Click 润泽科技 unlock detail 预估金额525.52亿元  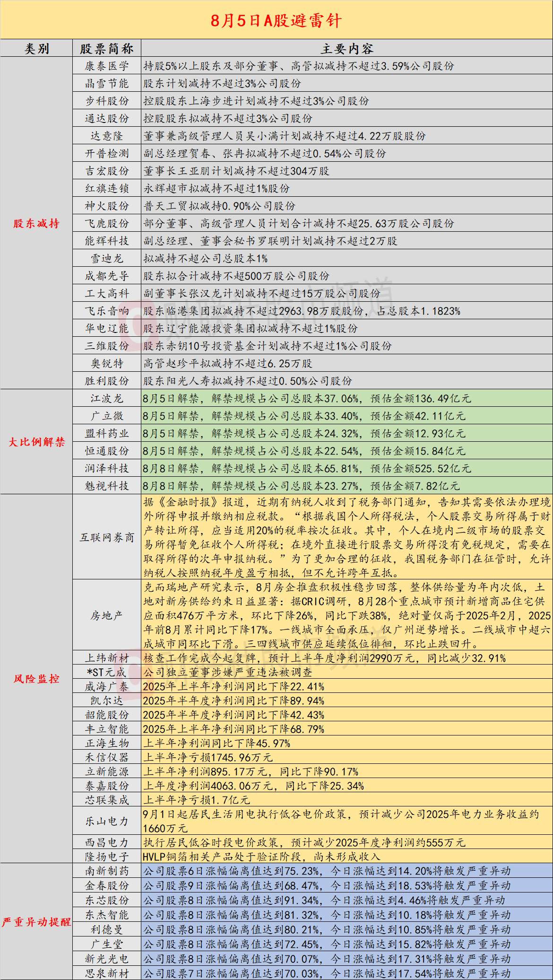(x=421, y=468)
